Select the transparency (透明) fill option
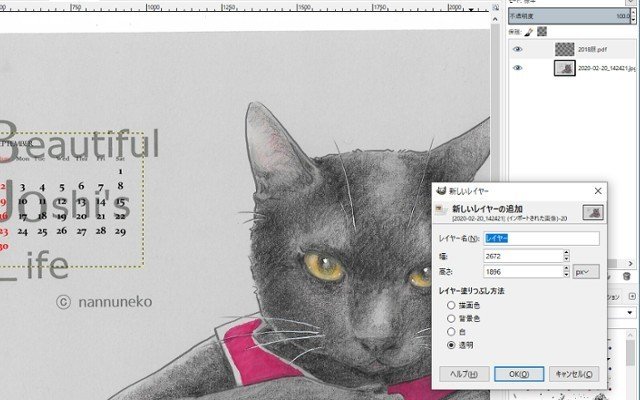The image size is (640, 400). (451, 345)
